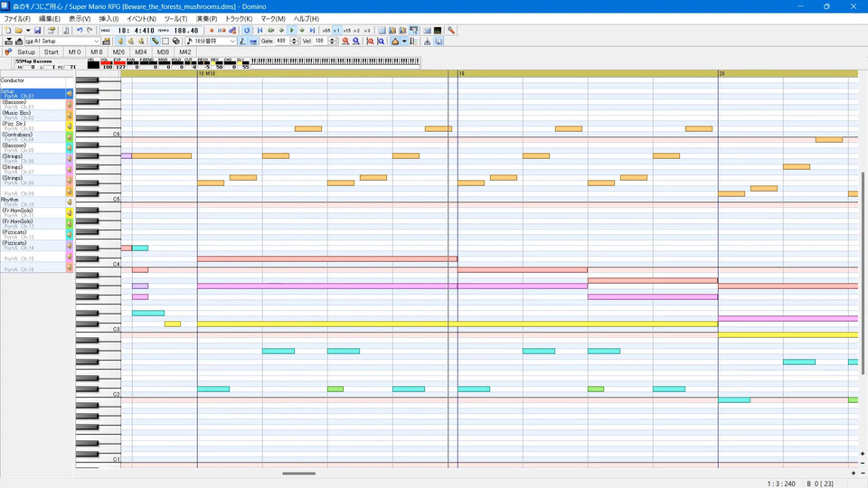Open ヘルプ(H) menu
868x488 pixels.
pyautogui.click(x=307, y=18)
